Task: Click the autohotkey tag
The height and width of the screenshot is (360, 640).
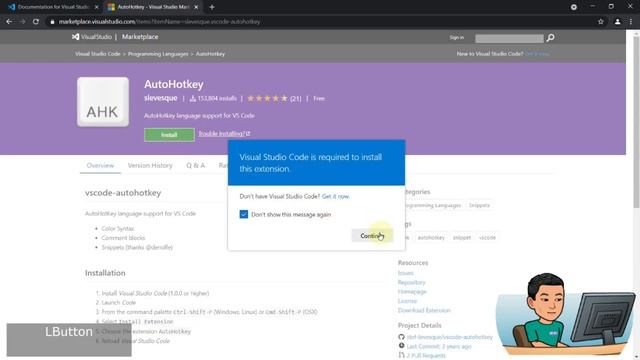Action: 431,237
